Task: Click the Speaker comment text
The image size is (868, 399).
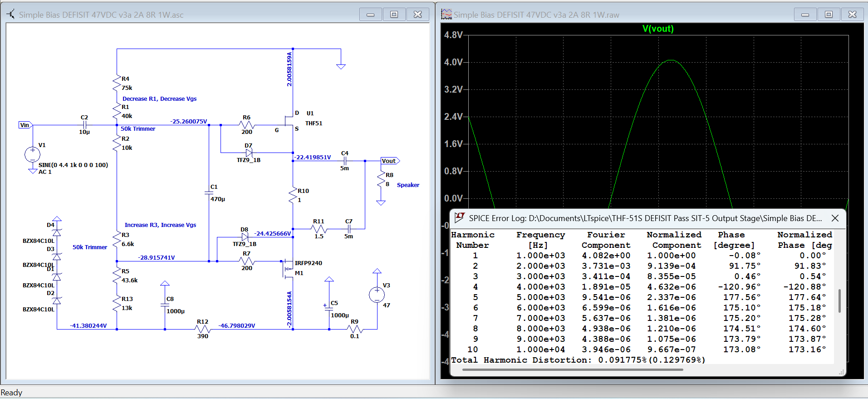Action: 408,185
